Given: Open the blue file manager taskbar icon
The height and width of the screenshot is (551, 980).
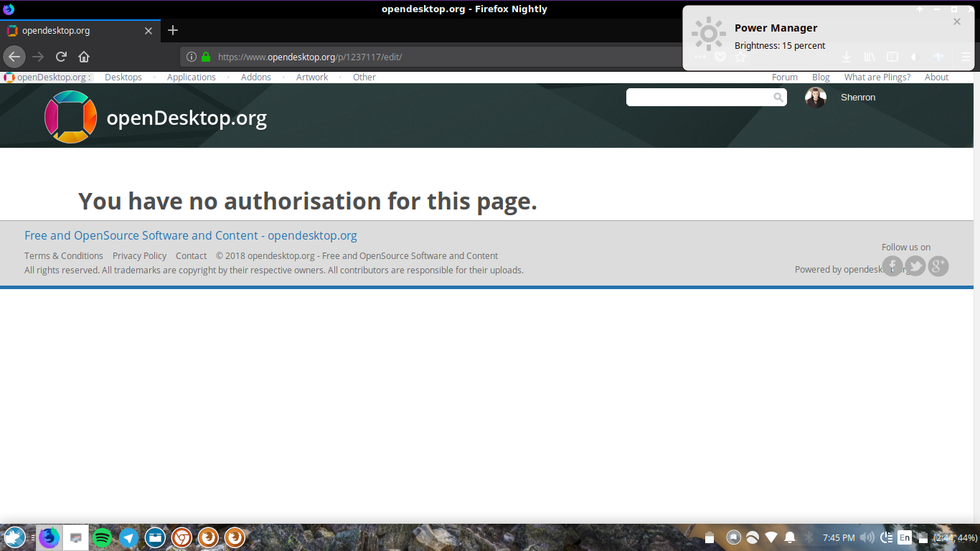Looking at the screenshot, I should 156,537.
